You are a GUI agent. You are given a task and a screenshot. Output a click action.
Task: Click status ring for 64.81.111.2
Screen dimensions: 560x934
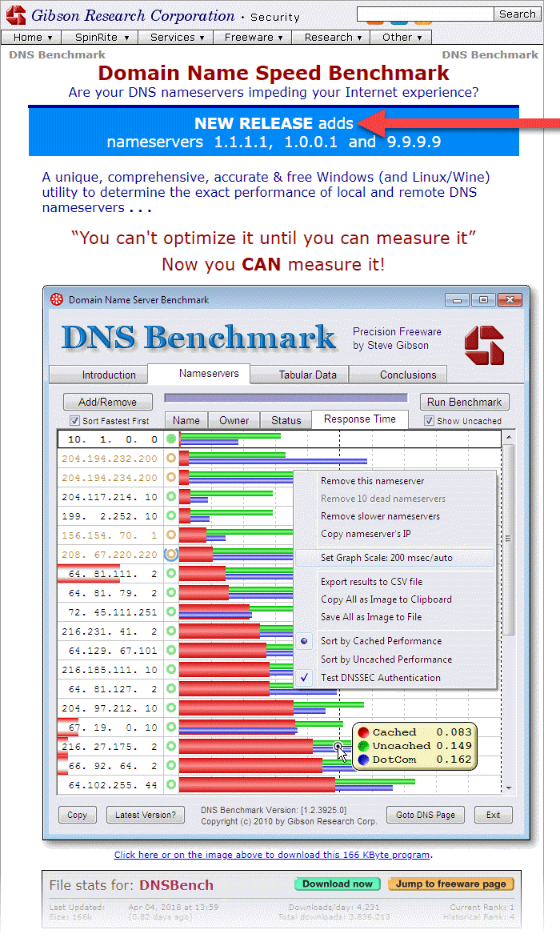tap(171, 573)
